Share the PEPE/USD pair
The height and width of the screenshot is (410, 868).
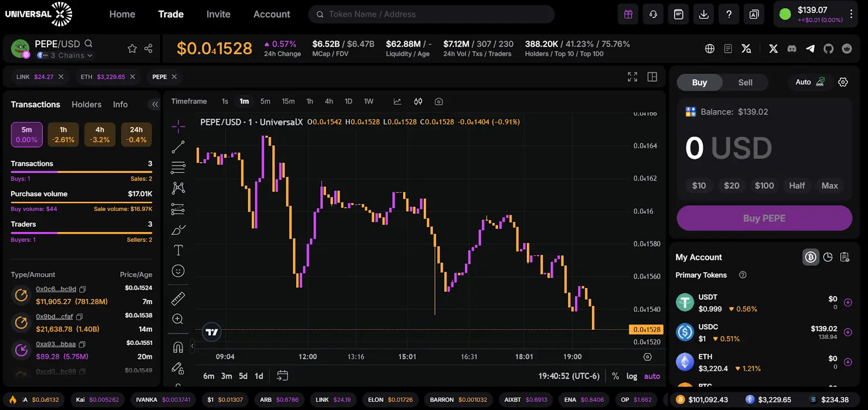tap(148, 49)
